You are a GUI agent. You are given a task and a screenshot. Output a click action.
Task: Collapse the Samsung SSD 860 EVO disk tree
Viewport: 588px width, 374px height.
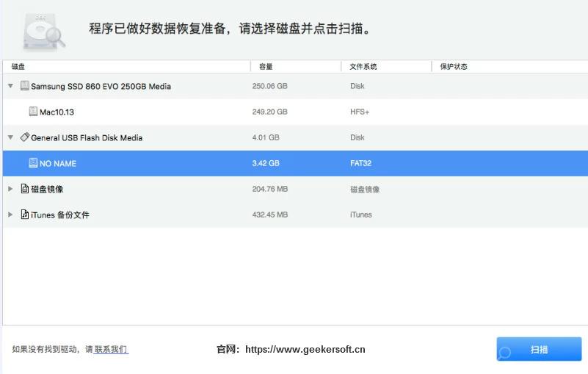coord(10,86)
